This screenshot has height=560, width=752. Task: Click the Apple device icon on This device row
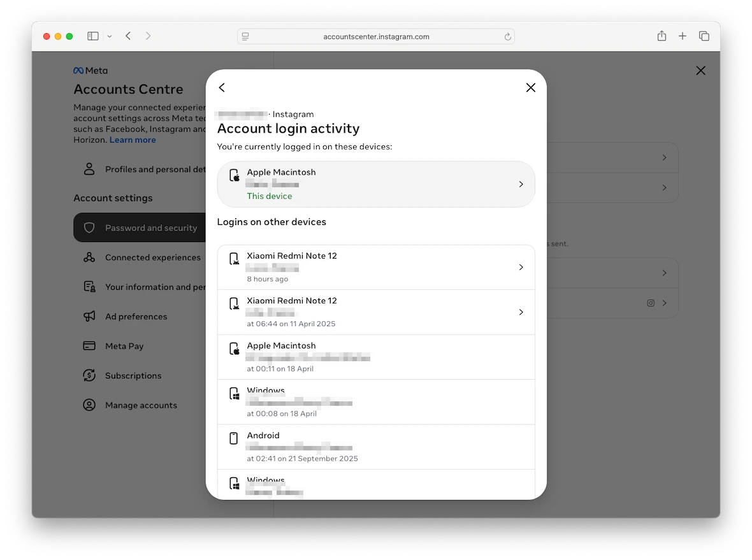click(234, 175)
